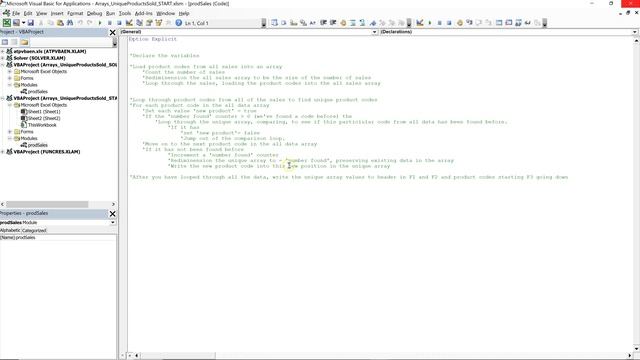Screen dimensions: 640x360
Task: Expand the VBAProject (FUNCRES.XLAM) node
Action: [x=2, y=152]
